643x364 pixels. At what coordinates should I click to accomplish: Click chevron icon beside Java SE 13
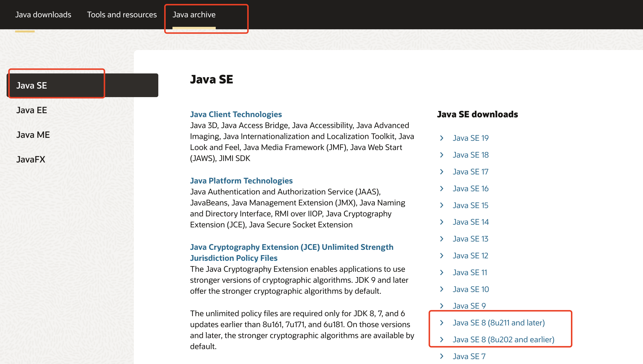pos(442,239)
